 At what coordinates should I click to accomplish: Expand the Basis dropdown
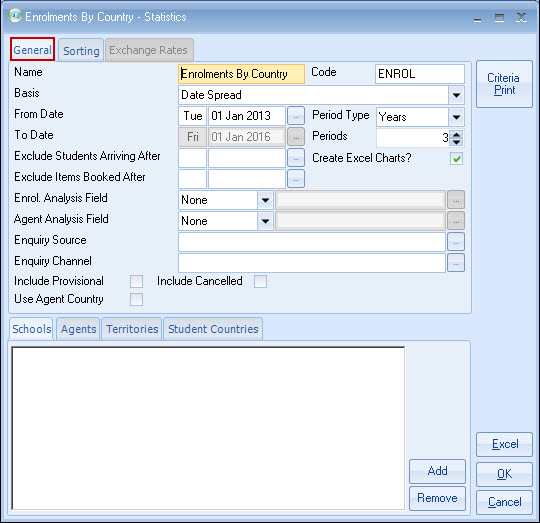pos(456,95)
